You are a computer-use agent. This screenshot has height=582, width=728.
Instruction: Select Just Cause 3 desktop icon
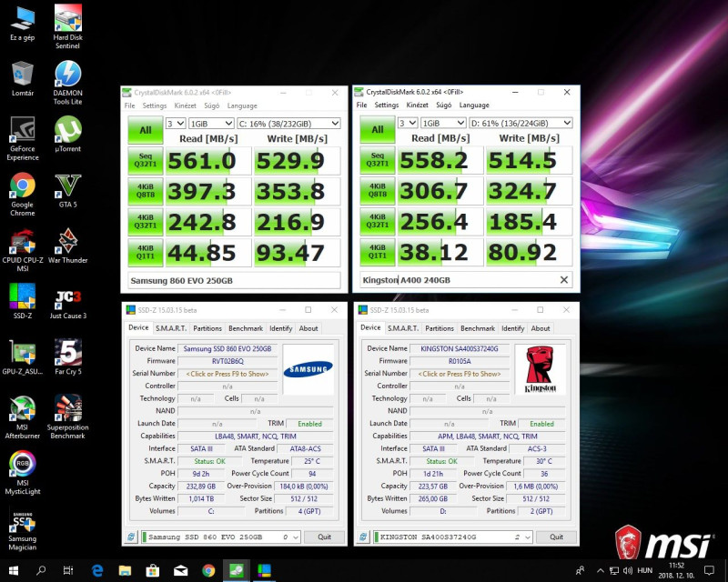point(67,302)
